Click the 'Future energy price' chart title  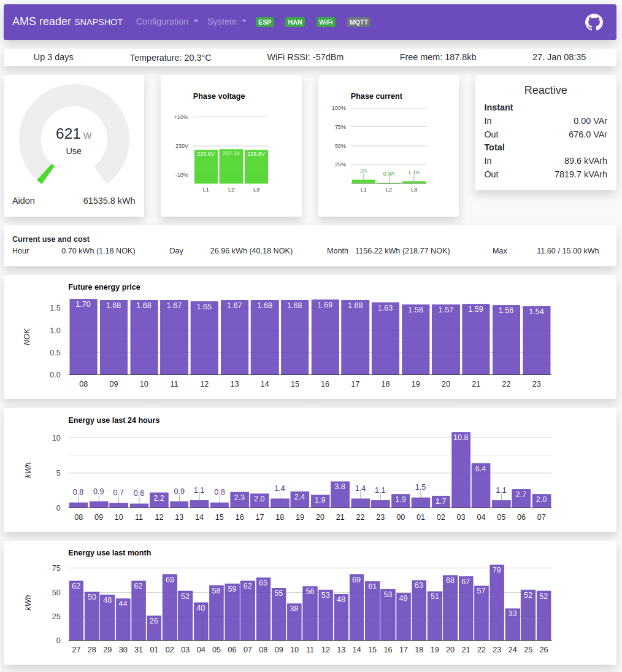coord(104,287)
